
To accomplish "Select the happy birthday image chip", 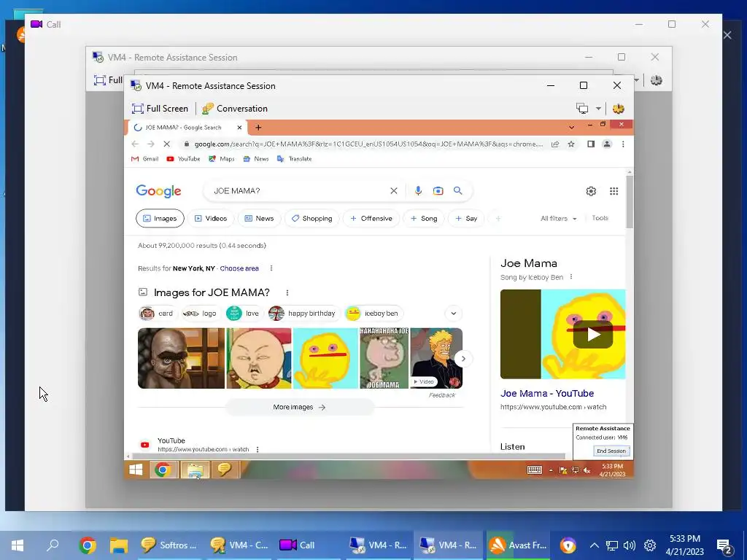I will coord(303,314).
